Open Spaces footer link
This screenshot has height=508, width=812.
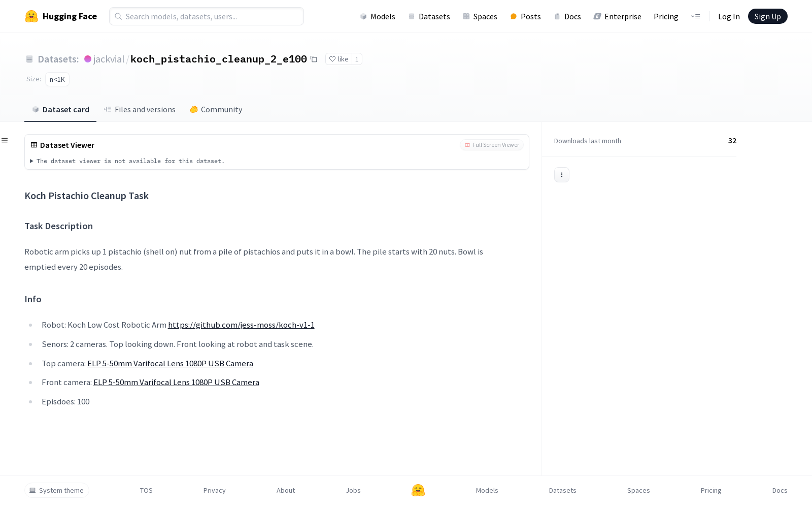click(638, 490)
